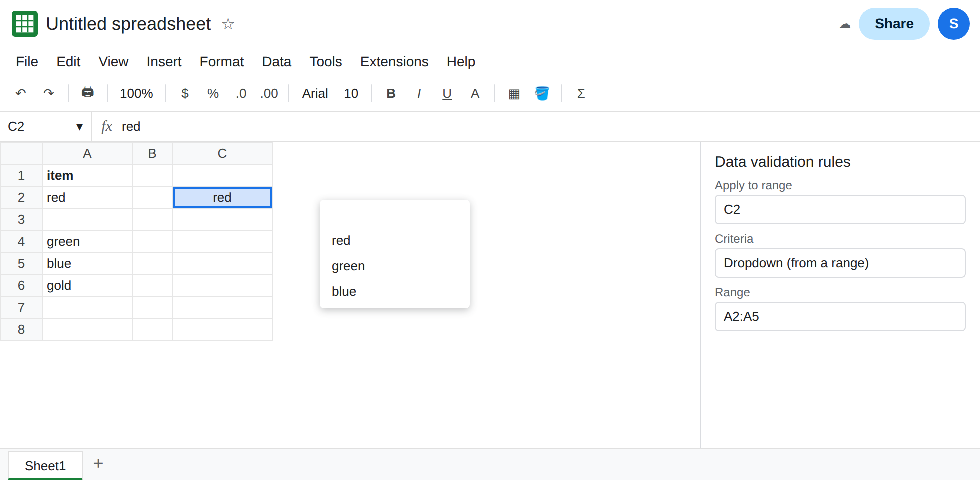Open the Arial font dropdown
The height and width of the screenshot is (480, 980).
pyautogui.click(x=315, y=93)
